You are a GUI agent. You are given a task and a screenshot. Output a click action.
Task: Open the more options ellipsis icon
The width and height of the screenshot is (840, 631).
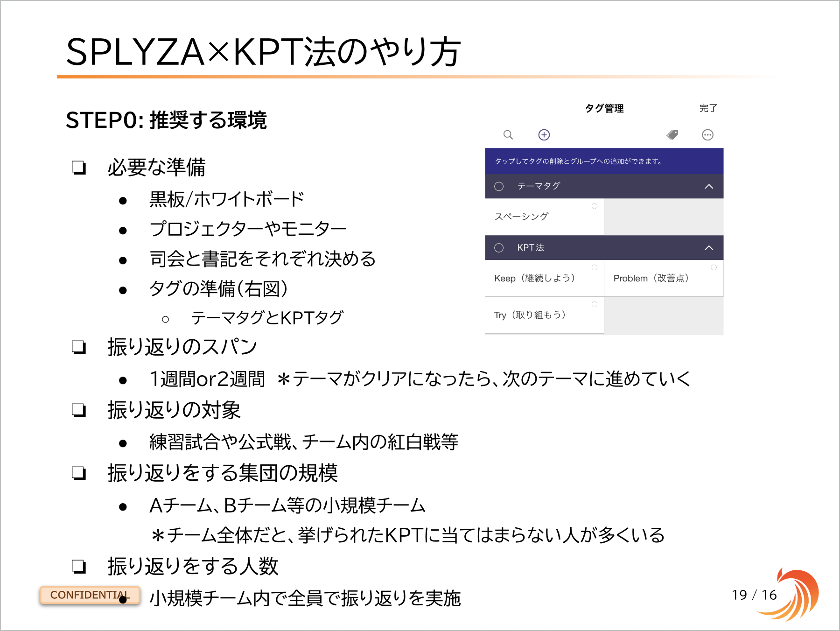coord(708,135)
